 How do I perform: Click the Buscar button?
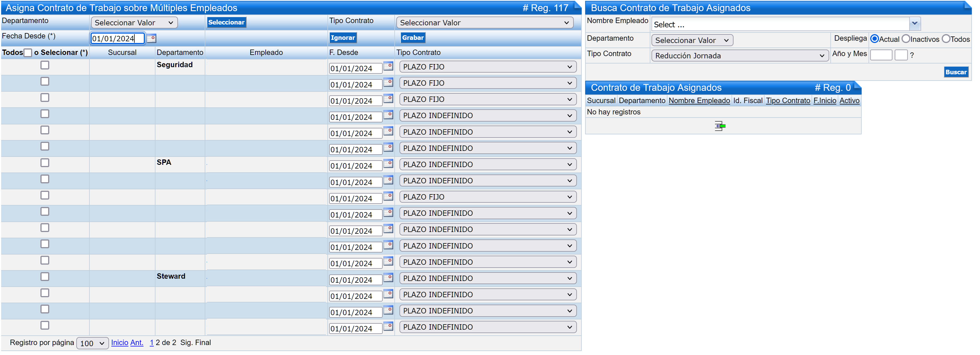tap(956, 72)
